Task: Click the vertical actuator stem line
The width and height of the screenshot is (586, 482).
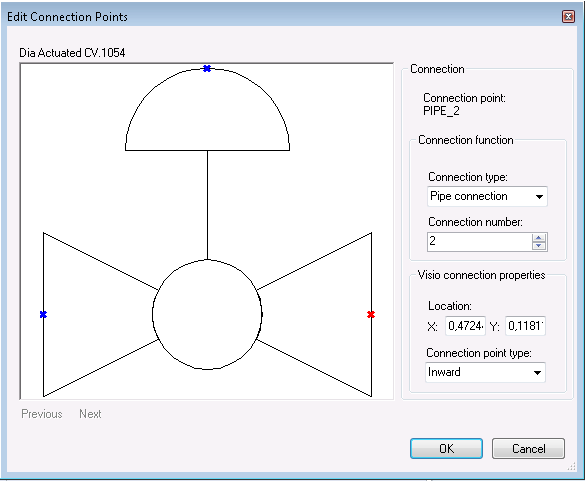Action: 207,205
